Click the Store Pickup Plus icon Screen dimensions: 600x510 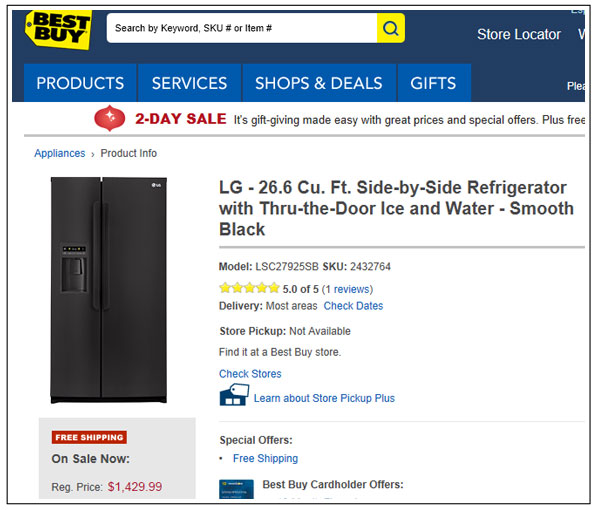pos(233,396)
